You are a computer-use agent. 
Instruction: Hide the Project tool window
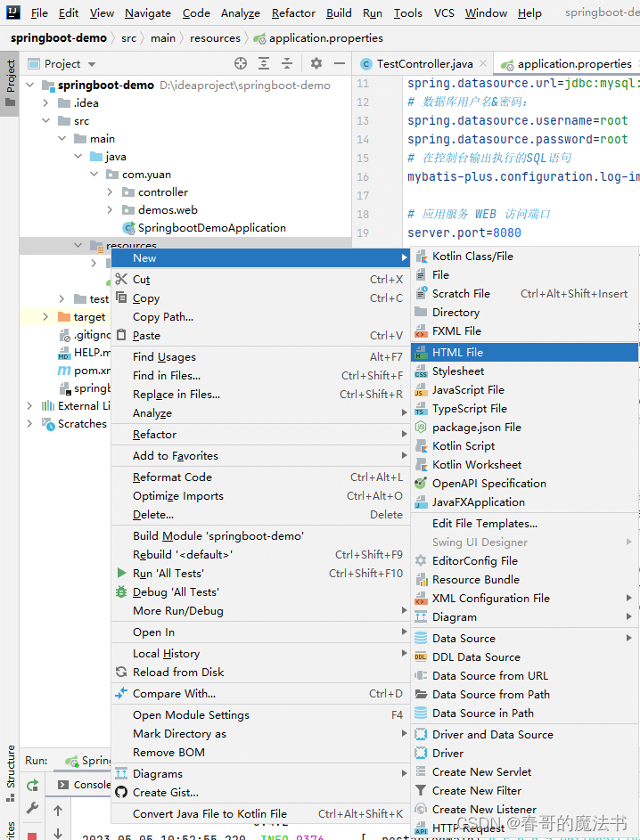[x=339, y=63]
